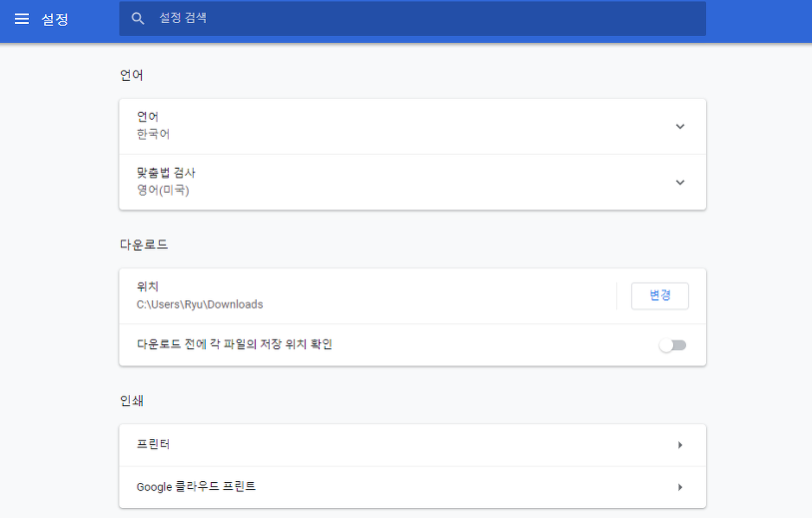Click the 다운로드 section heading
The height and width of the screenshot is (518, 812).
point(144,245)
